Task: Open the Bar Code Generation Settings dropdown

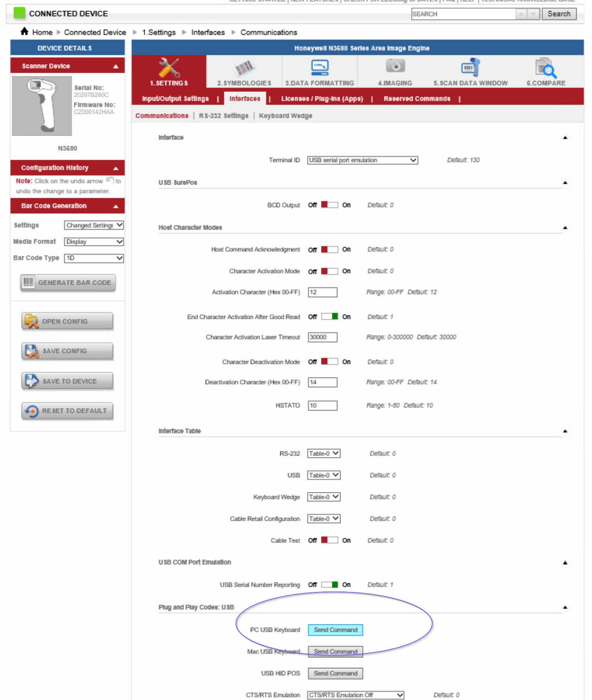Action: click(94, 225)
